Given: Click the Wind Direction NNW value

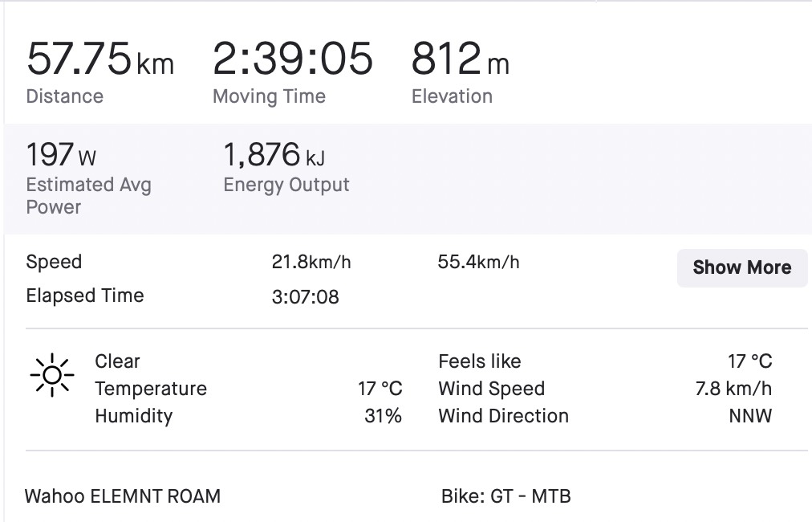Looking at the screenshot, I should point(750,416).
